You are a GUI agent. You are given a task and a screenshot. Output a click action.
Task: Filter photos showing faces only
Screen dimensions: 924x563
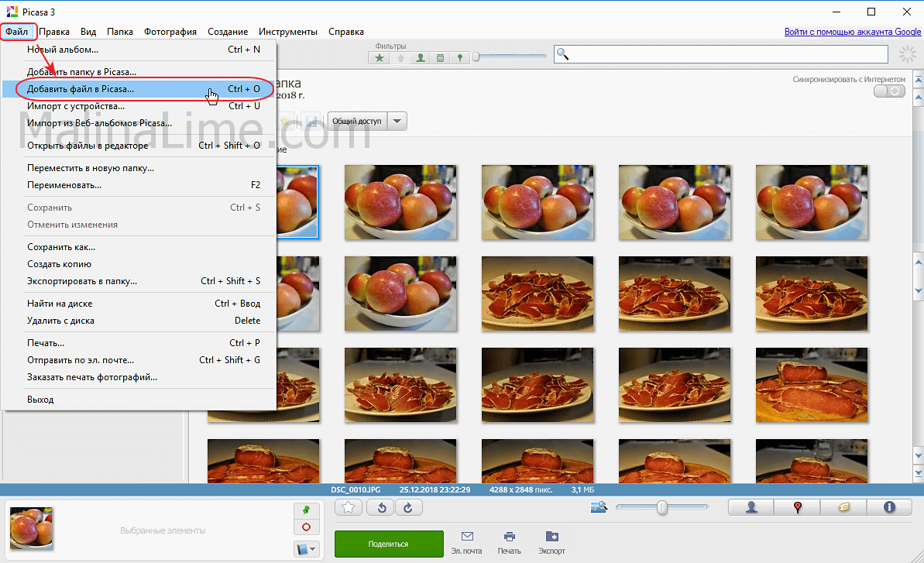click(x=420, y=57)
